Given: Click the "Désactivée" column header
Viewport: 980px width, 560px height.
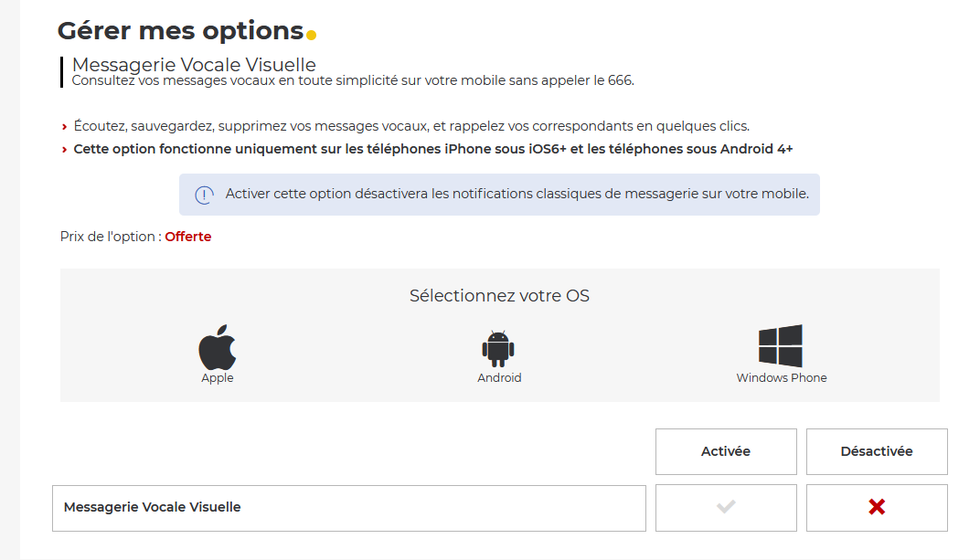Looking at the screenshot, I should (x=877, y=451).
